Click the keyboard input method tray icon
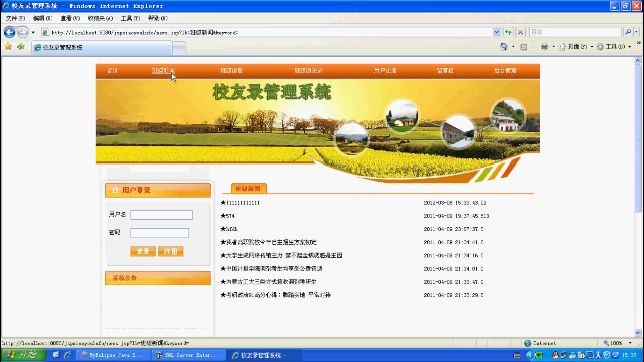The width and height of the screenshot is (644, 362). (517, 355)
